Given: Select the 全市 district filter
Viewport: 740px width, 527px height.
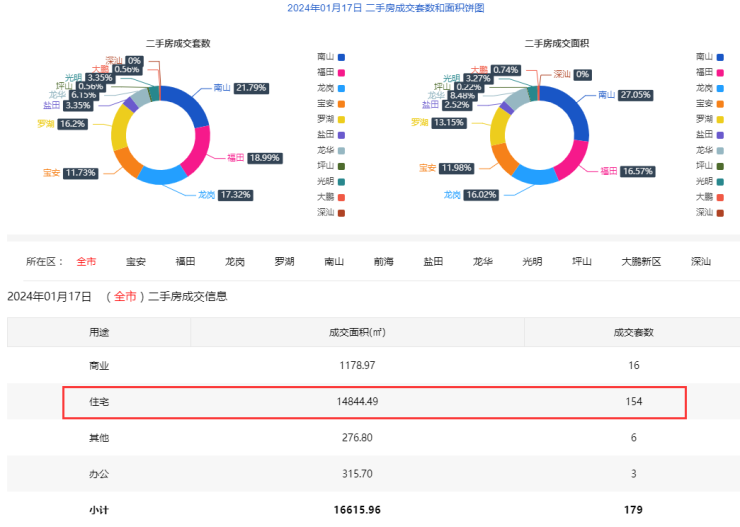Looking at the screenshot, I should [86, 261].
